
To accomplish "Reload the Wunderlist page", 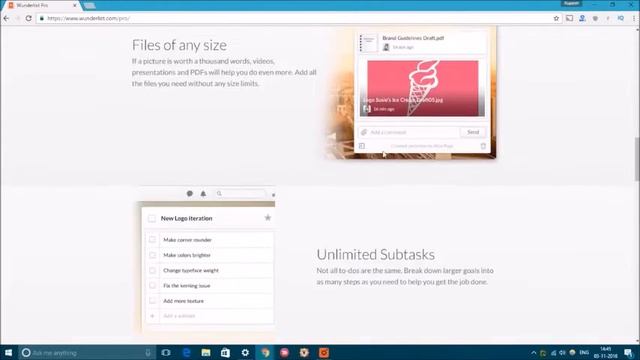I will 29,18.
